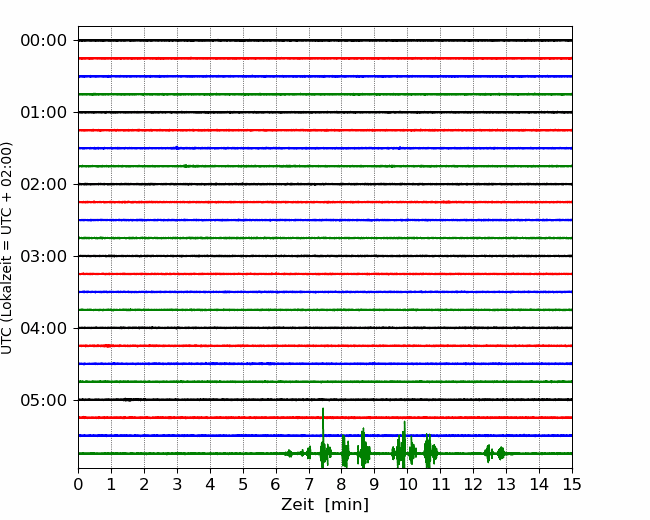Click the 04:00 y-axis tick label

tap(44, 328)
